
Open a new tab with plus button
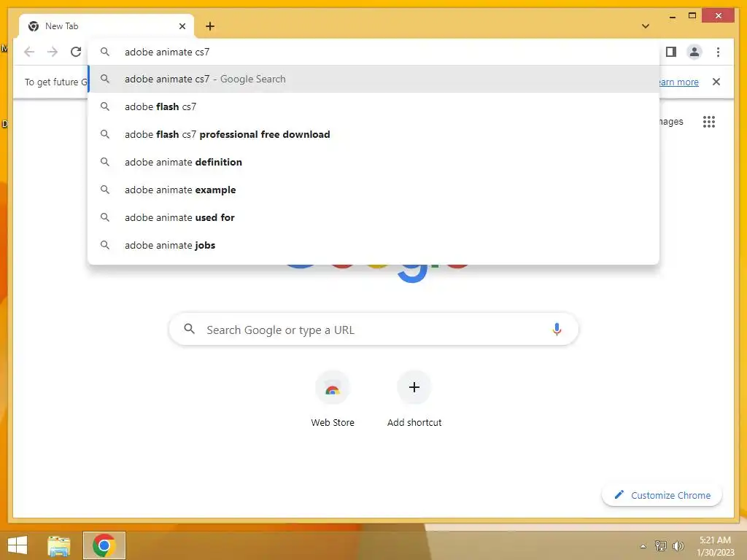pos(210,26)
